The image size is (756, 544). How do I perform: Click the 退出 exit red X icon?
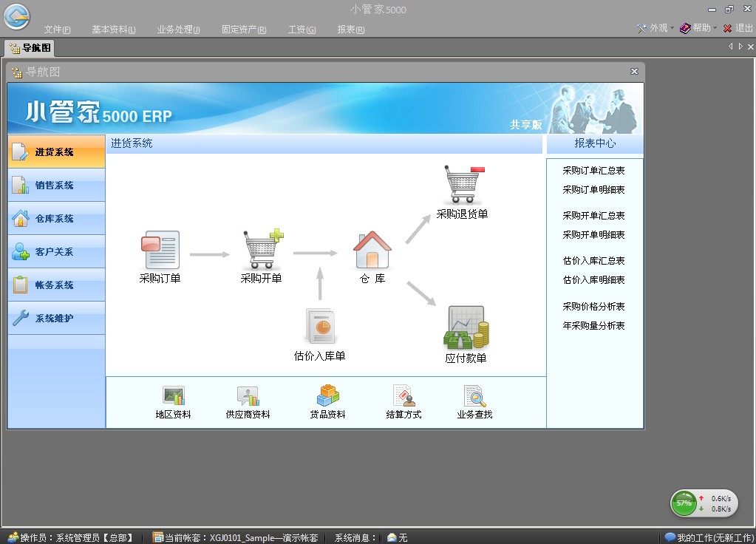click(728, 28)
